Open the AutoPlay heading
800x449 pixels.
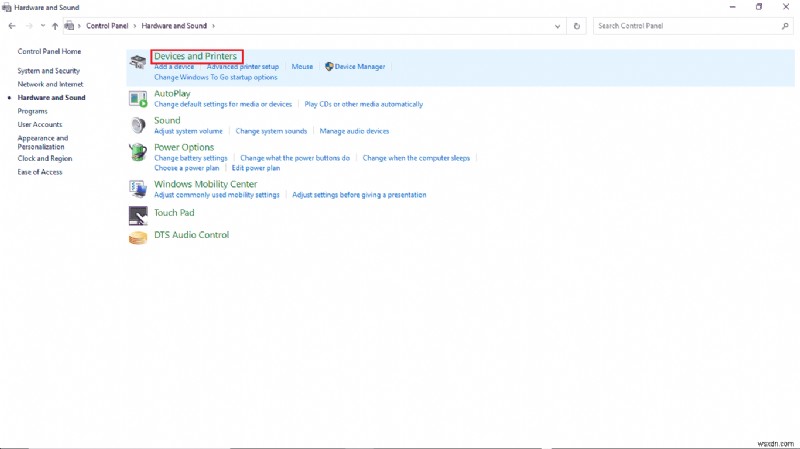click(x=172, y=93)
